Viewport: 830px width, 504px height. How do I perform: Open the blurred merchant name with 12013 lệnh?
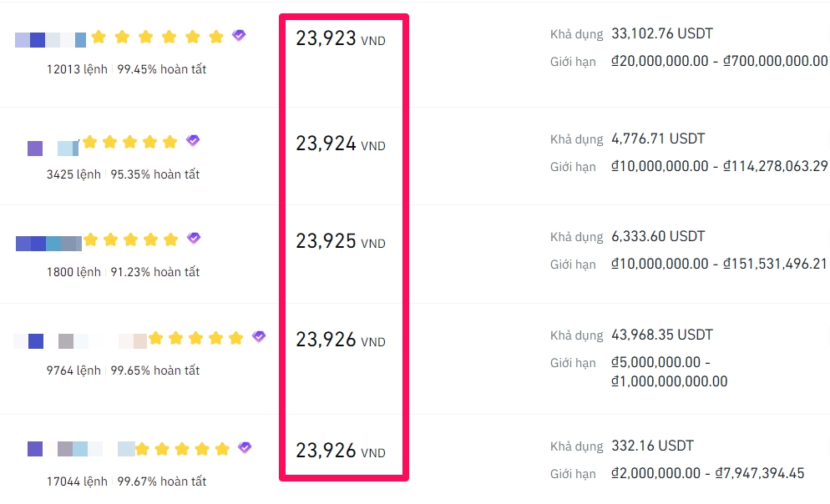pos(50,40)
